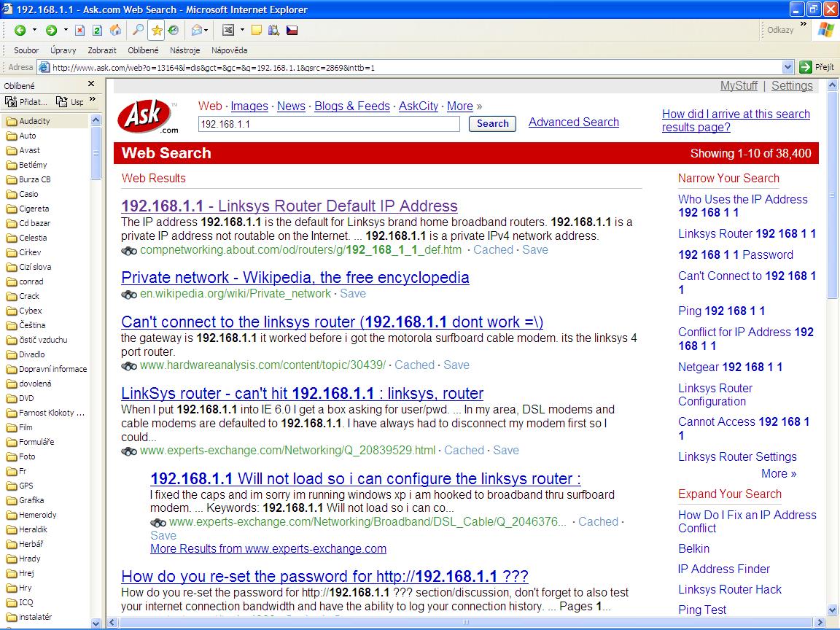Image resolution: width=840 pixels, height=630 pixels.
Task: Click the page vertical scrollbar down arrow
Action: pyautogui.click(x=832, y=610)
